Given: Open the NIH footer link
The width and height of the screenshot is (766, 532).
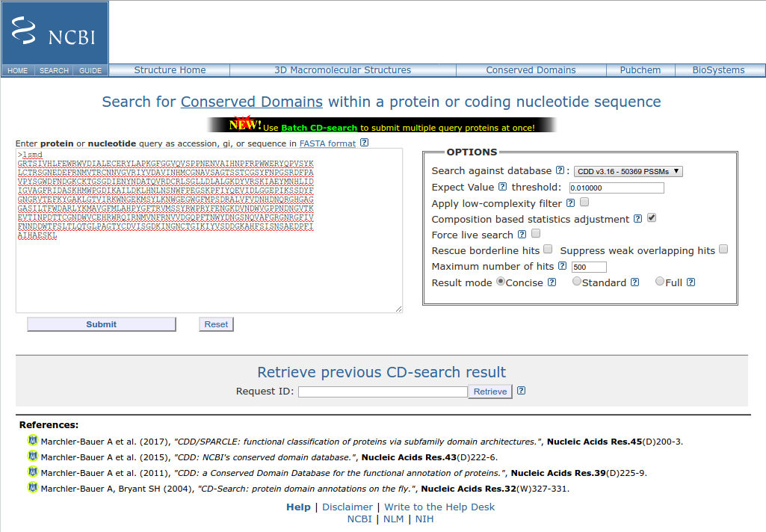Looking at the screenshot, I should [x=424, y=519].
